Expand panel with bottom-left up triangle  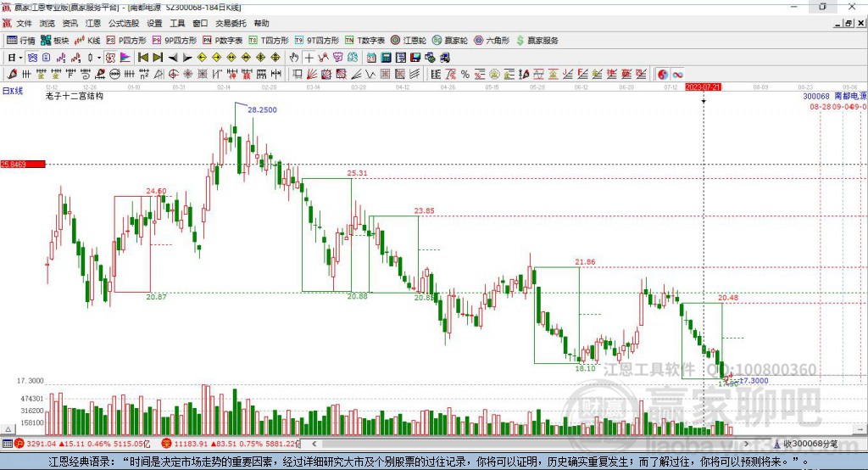(8, 429)
